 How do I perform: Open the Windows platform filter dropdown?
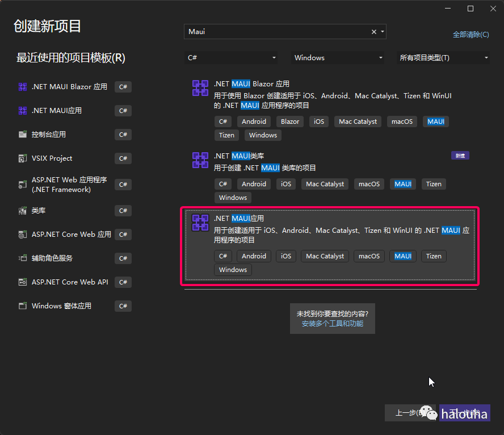click(x=338, y=58)
